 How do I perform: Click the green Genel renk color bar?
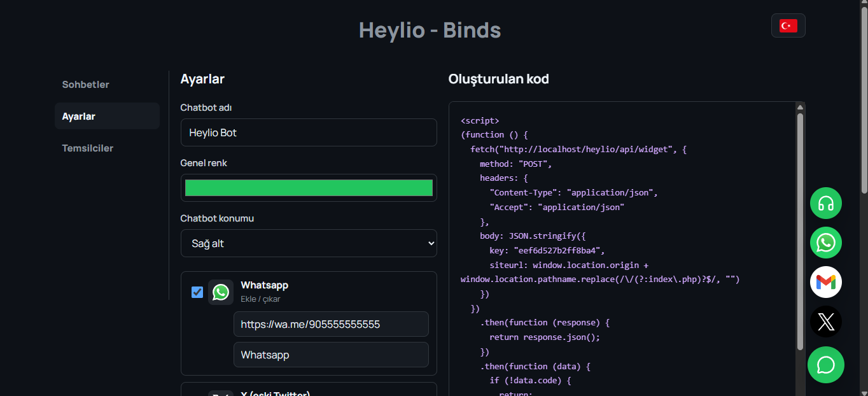click(x=309, y=188)
